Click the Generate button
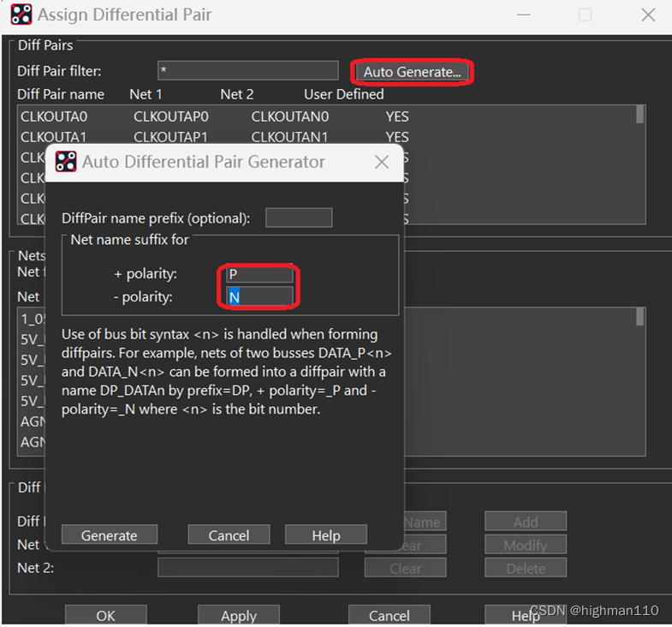This screenshot has height=627, width=672. tap(109, 535)
